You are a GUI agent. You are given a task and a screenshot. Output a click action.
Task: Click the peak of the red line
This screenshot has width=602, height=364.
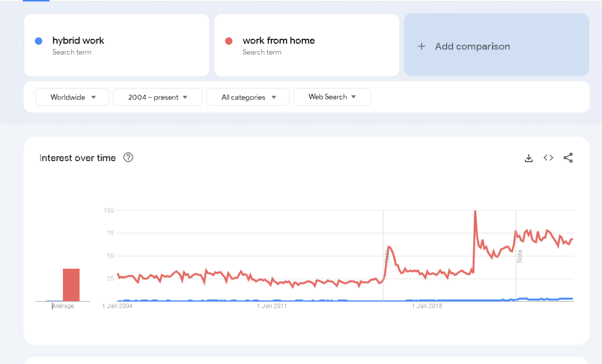pyautogui.click(x=475, y=211)
